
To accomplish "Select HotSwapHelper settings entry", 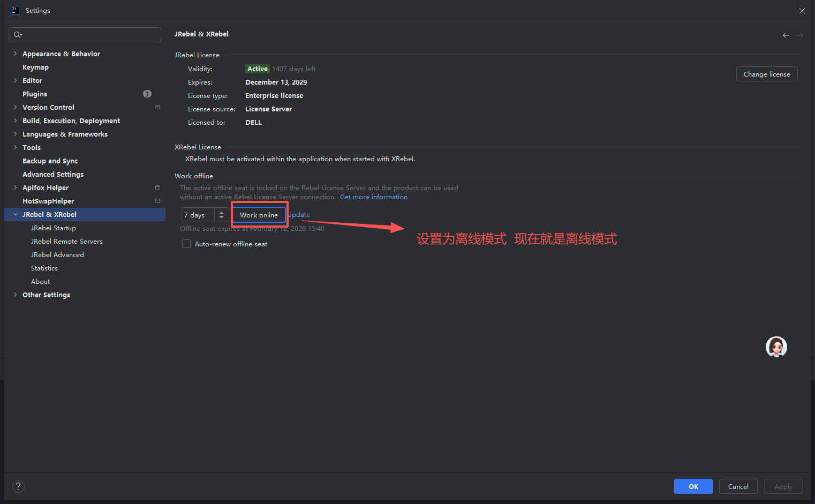I will click(x=48, y=201).
